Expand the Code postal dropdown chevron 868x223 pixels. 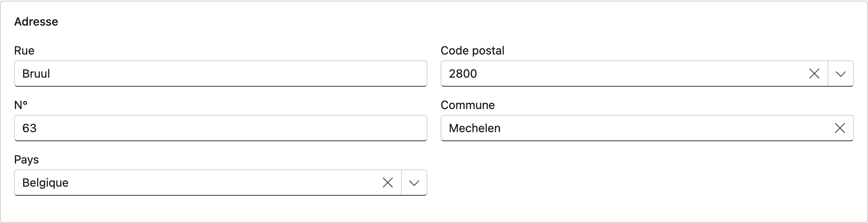(840, 74)
